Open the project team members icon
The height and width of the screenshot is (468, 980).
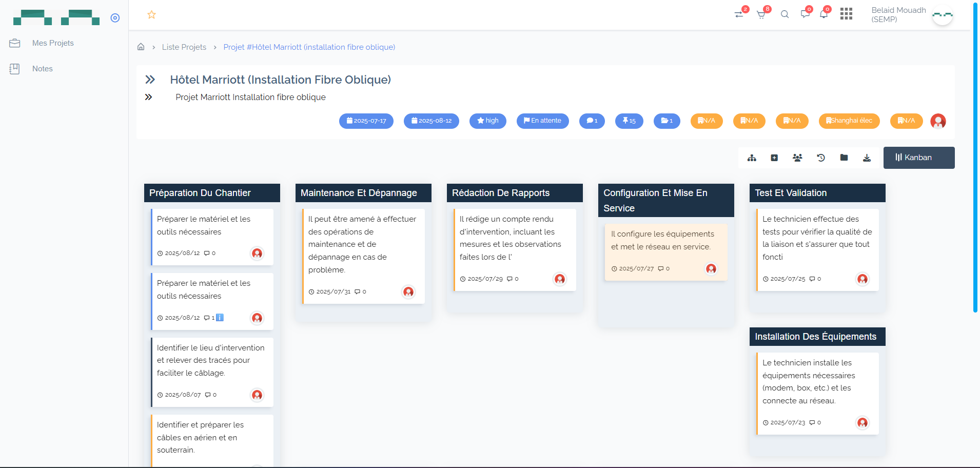797,158
